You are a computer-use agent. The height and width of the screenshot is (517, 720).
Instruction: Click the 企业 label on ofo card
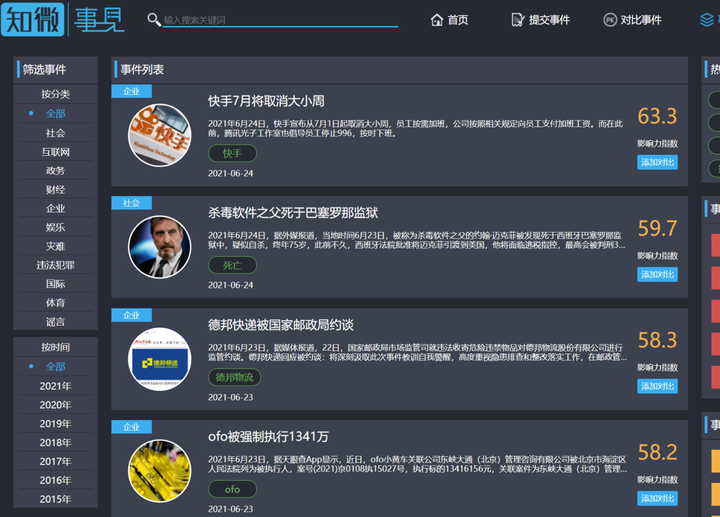coord(131,427)
